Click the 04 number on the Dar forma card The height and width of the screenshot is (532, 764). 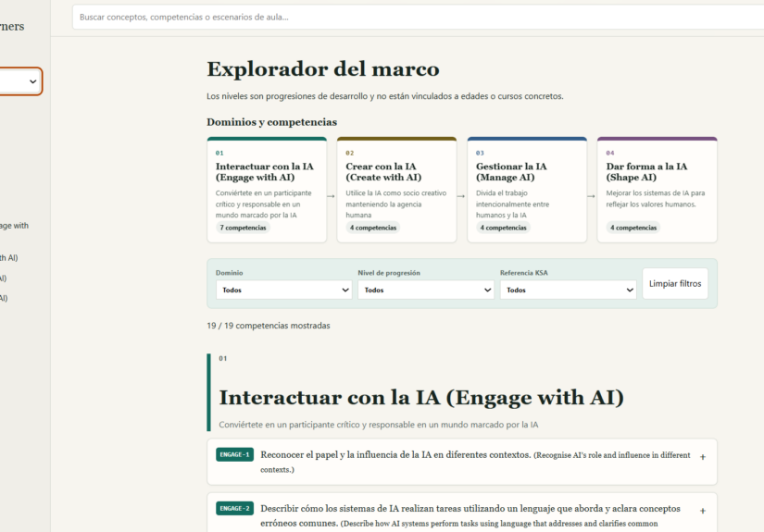pyautogui.click(x=610, y=153)
